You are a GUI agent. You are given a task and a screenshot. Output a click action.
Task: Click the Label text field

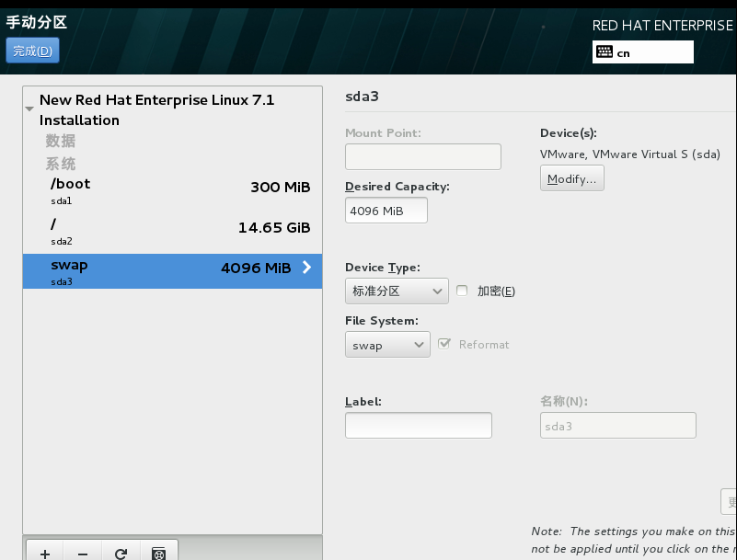click(419, 425)
